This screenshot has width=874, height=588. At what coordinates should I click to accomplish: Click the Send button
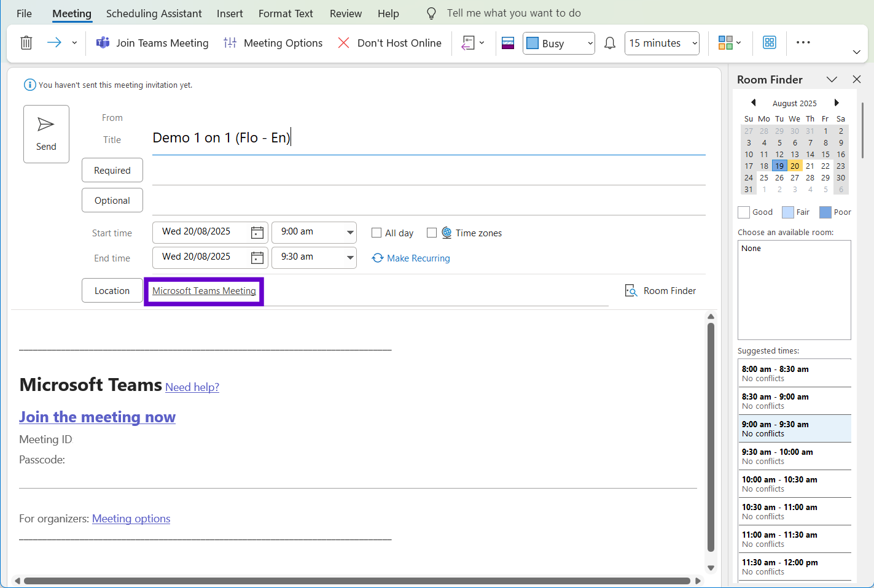click(46, 134)
